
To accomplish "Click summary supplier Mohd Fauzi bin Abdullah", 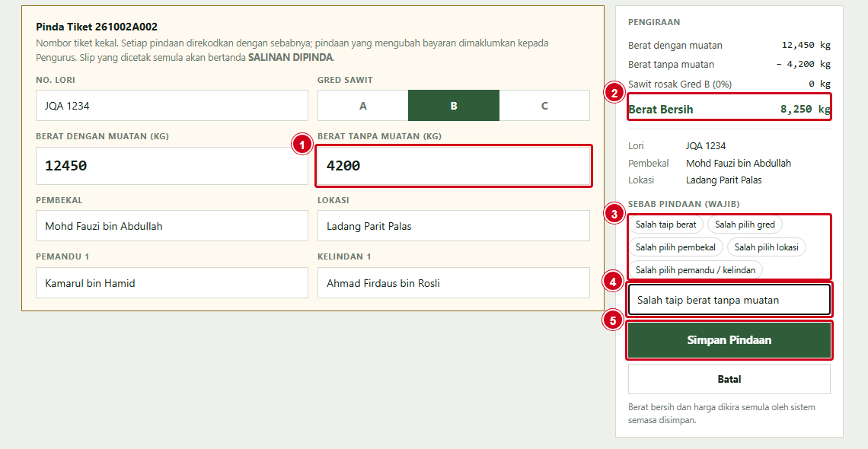I will click(739, 163).
